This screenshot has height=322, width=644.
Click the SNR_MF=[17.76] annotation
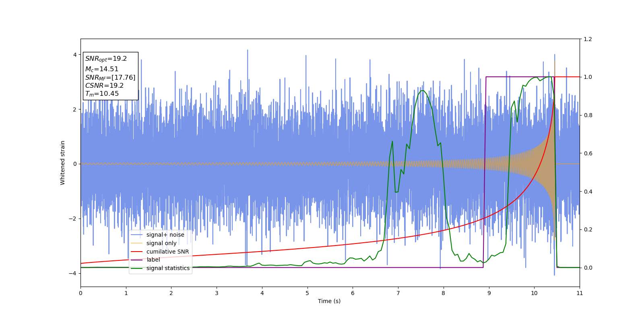[110, 78]
